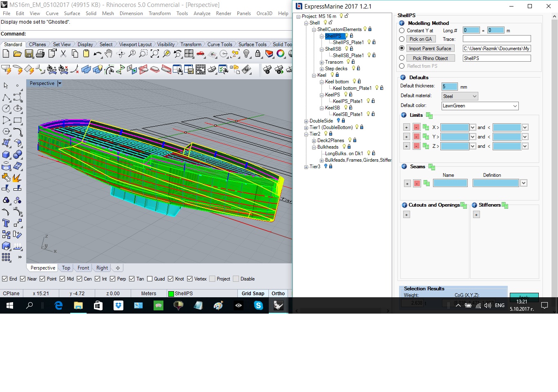Screen dimensions: 558x392
Task: Select the Pick Rhino Object radio button
Action: pos(402,58)
